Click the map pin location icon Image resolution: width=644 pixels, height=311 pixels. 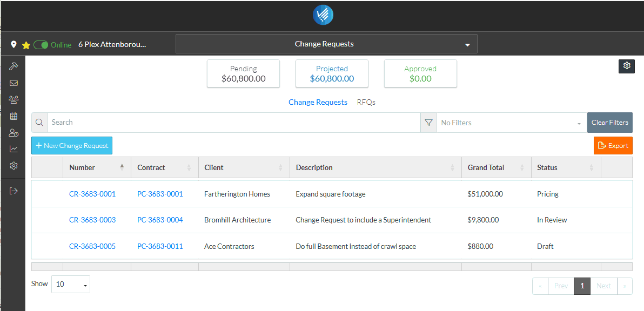[x=14, y=45]
